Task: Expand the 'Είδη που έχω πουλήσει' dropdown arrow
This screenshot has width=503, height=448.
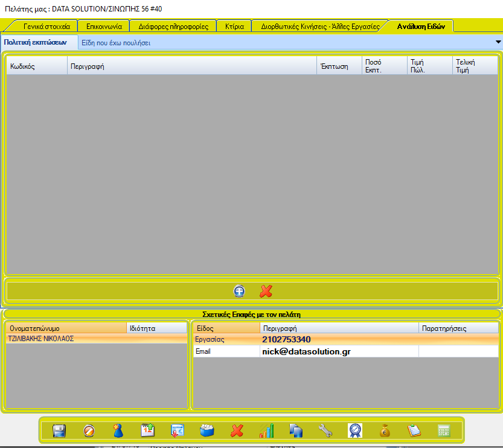Action: point(498,42)
